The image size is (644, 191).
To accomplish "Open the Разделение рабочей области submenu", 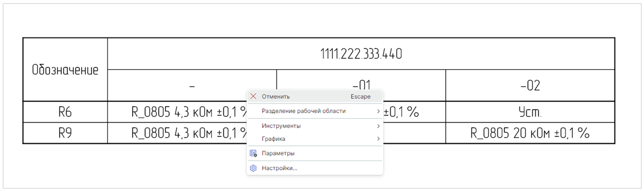I will point(315,111).
